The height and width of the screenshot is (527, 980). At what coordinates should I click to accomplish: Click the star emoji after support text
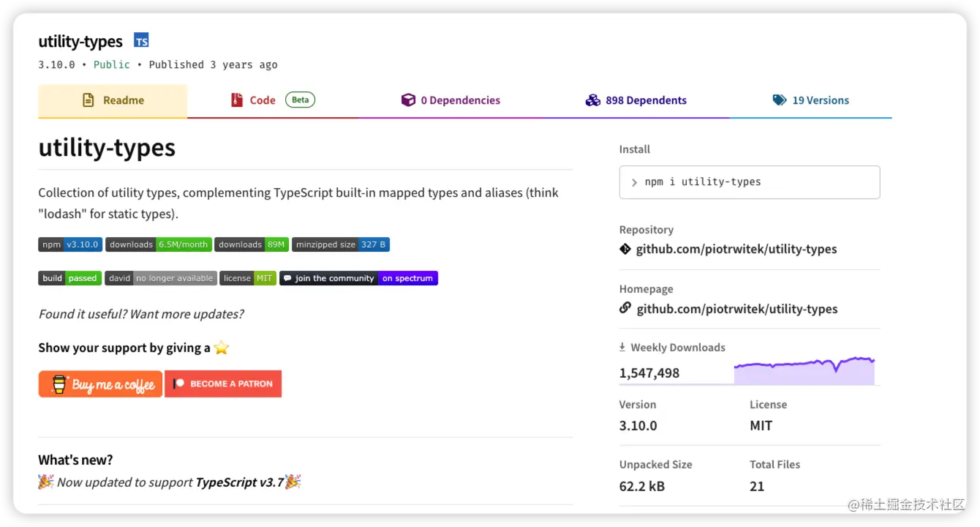pyautogui.click(x=222, y=348)
